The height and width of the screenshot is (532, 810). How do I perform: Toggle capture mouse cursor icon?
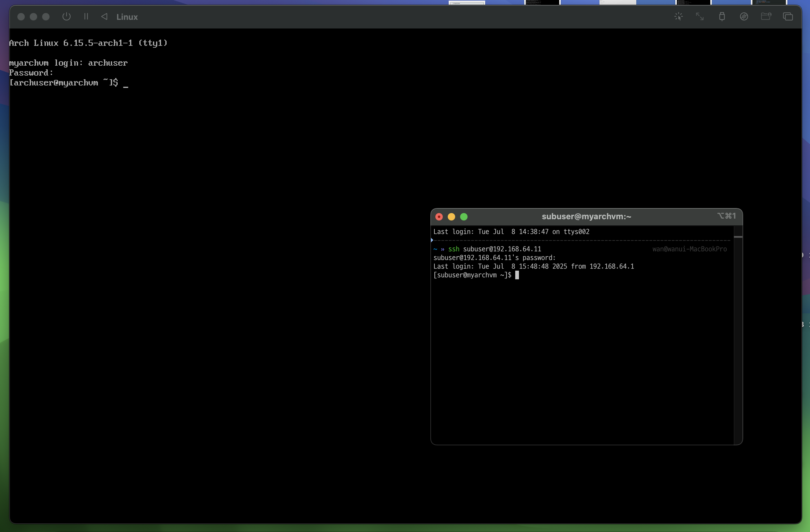[679, 17]
